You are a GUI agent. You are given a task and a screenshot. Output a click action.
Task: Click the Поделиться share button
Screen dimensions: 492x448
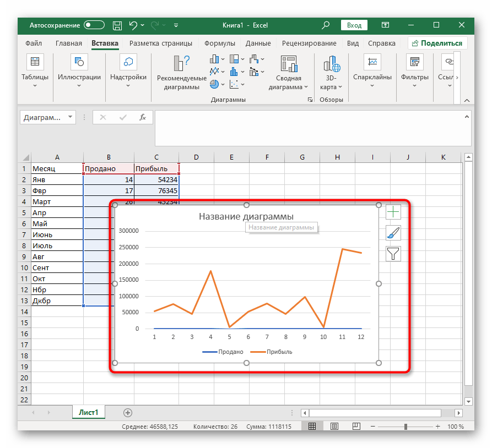point(437,43)
